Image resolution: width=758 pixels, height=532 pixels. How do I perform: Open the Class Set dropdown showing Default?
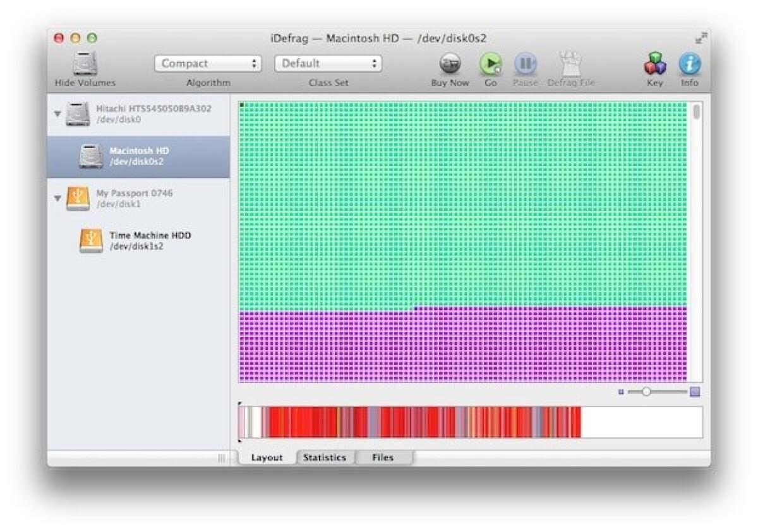coord(327,63)
